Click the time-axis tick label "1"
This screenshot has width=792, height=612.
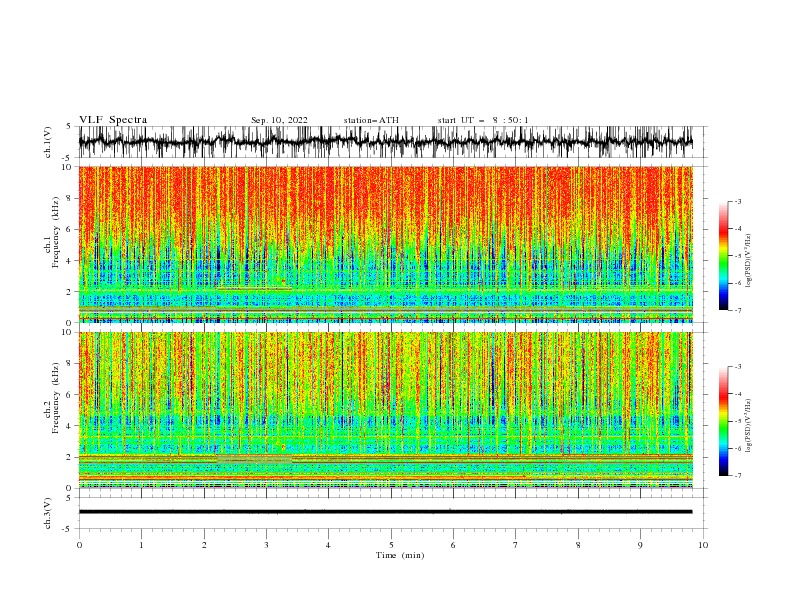pyautogui.click(x=142, y=545)
